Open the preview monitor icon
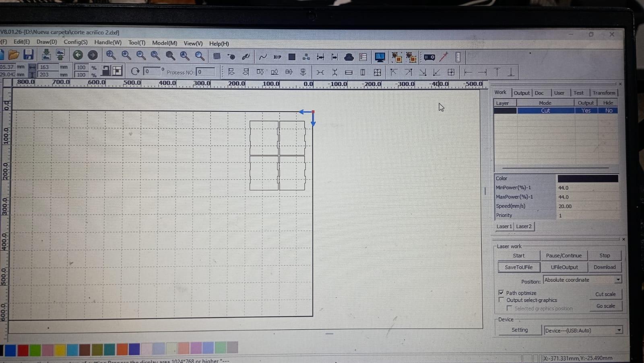644x363 pixels. click(x=380, y=57)
